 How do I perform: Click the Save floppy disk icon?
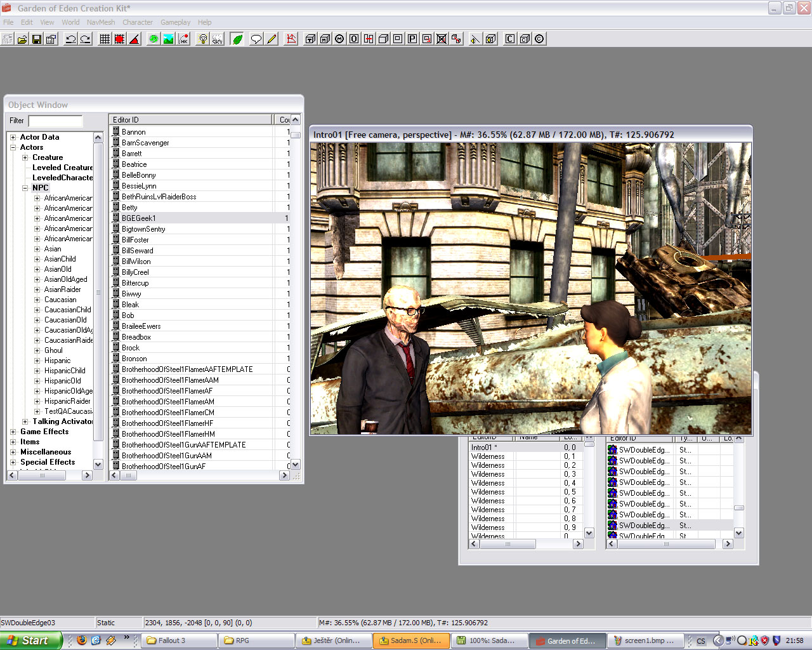click(x=37, y=39)
